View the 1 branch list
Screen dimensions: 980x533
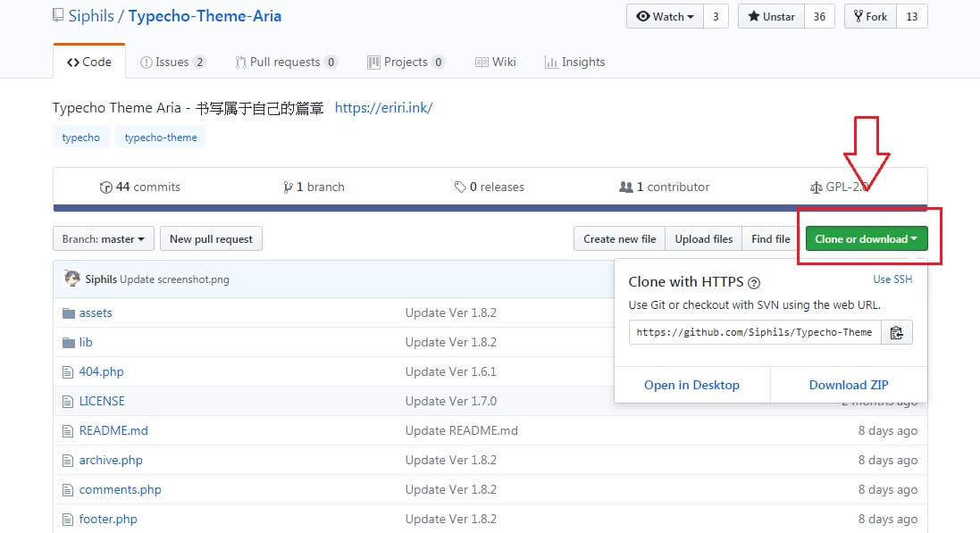314,187
